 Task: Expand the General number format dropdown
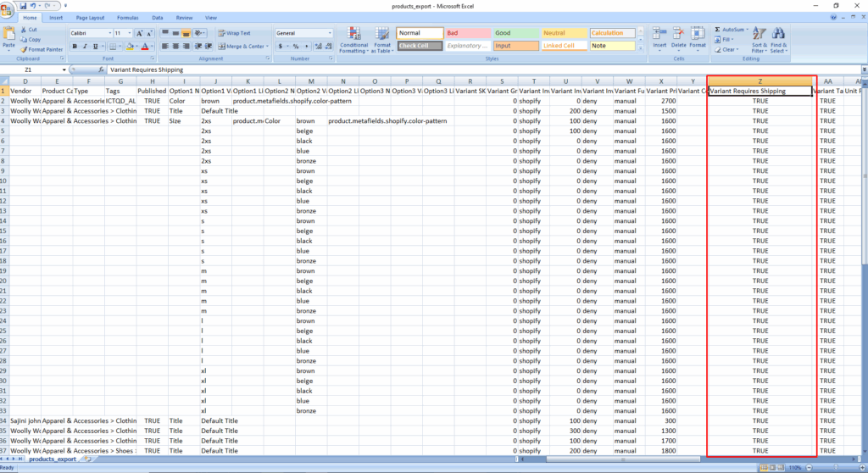coord(330,33)
